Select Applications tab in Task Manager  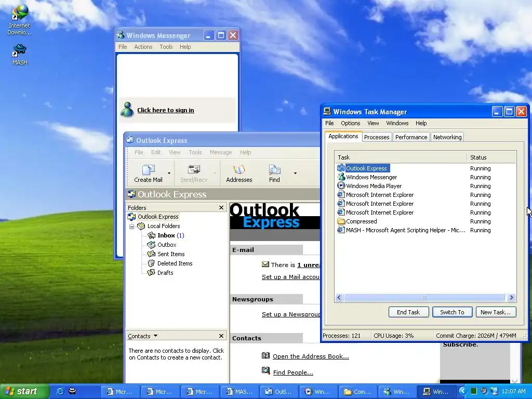pos(343,136)
